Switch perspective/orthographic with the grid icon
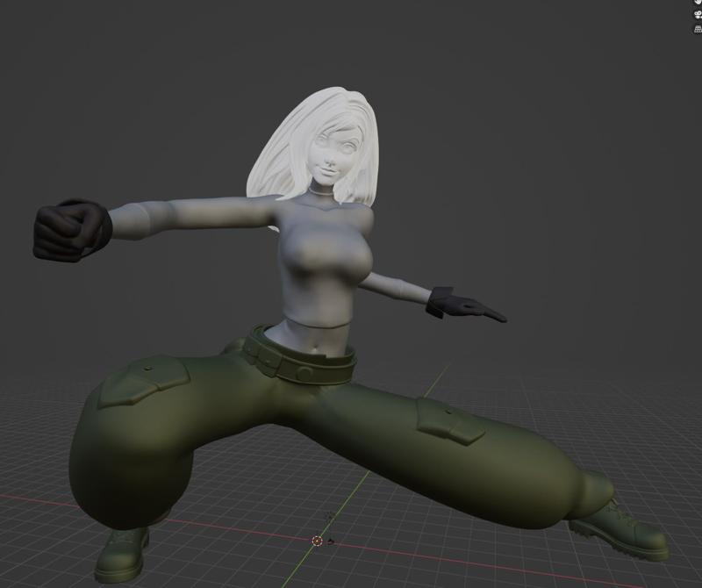 point(698,29)
